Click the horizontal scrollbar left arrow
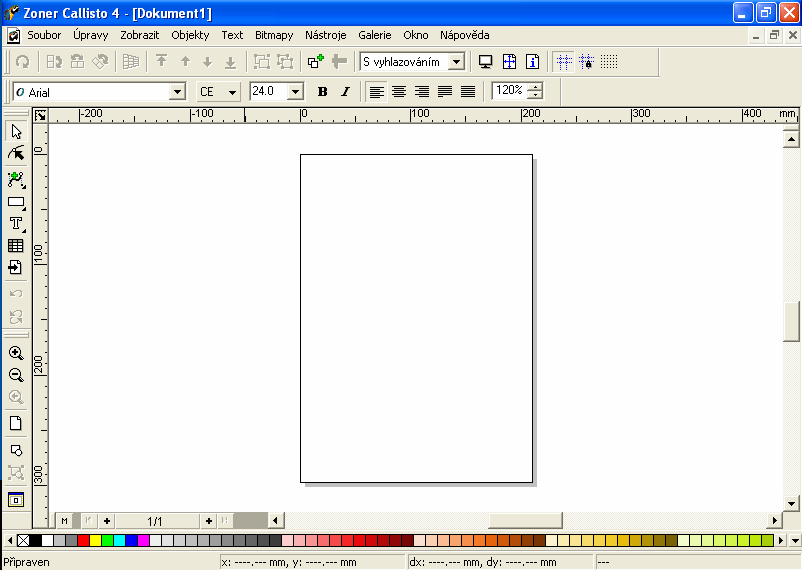The image size is (802, 570). [x=275, y=520]
